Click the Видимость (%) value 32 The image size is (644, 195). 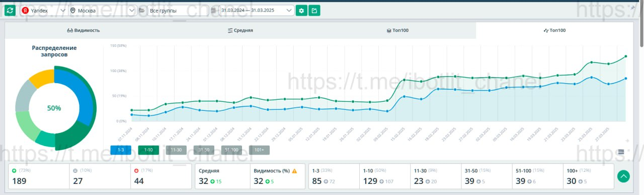pyautogui.click(x=259, y=181)
